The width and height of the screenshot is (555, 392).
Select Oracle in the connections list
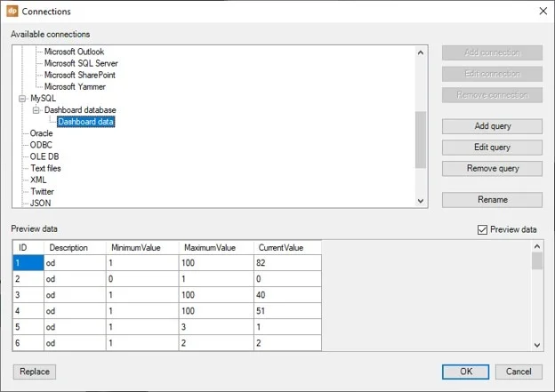(x=41, y=133)
